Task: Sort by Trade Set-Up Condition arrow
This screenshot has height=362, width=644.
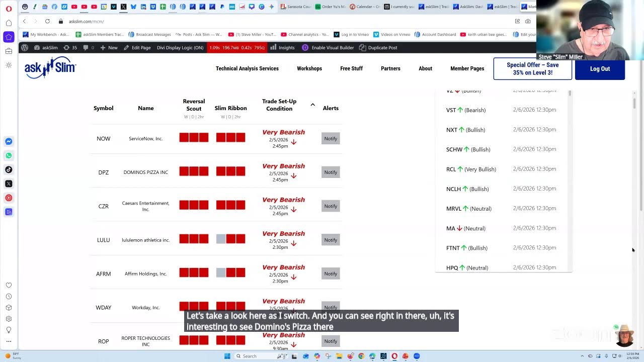Action: point(312,105)
